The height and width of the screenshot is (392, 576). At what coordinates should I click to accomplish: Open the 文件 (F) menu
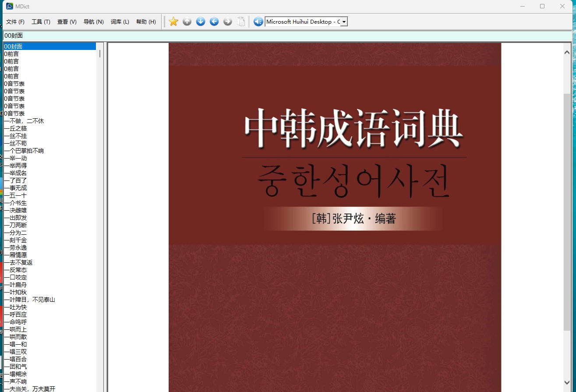[15, 22]
